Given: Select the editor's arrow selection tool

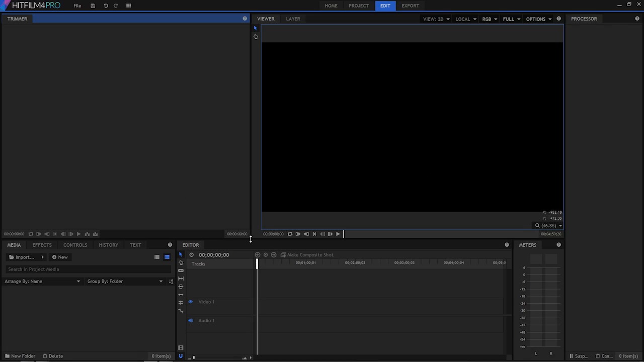Looking at the screenshot, I should (x=181, y=255).
